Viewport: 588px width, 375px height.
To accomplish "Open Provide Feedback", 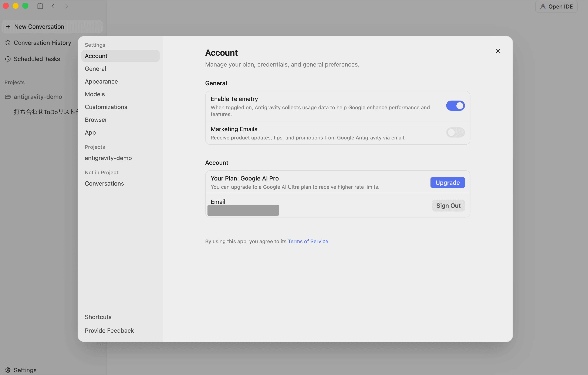I will 120,331.
